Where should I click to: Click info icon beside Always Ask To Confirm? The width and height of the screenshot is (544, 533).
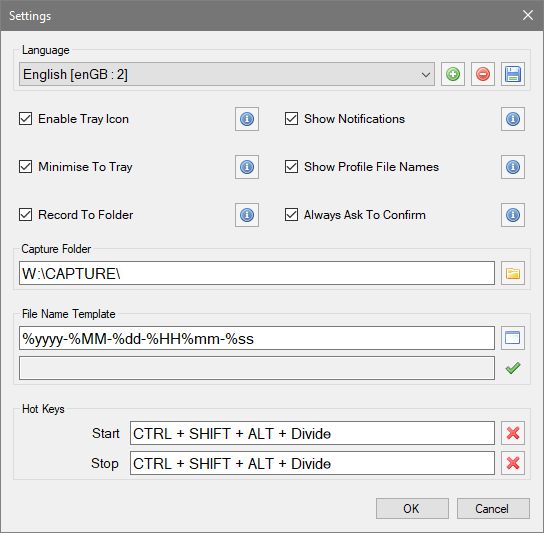pos(513,215)
